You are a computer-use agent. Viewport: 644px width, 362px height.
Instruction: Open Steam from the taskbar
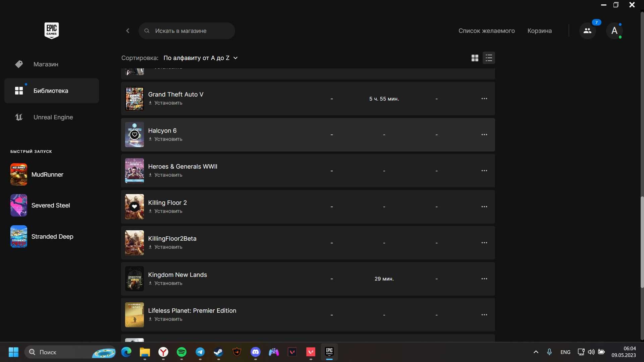(x=218, y=352)
